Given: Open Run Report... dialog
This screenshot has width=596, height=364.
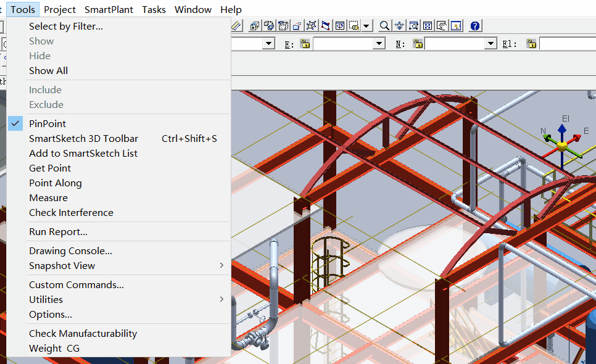Looking at the screenshot, I should [119, 232].
